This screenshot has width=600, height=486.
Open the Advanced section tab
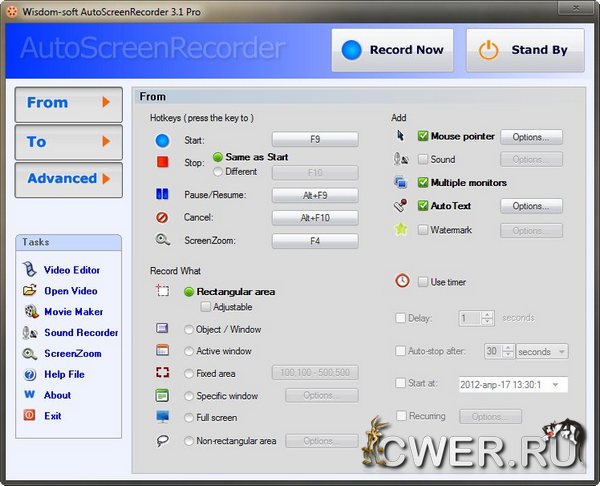click(68, 180)
